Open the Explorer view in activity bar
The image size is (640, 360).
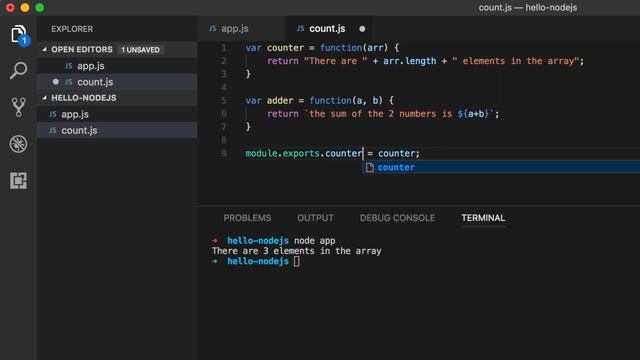click(19, 35)
